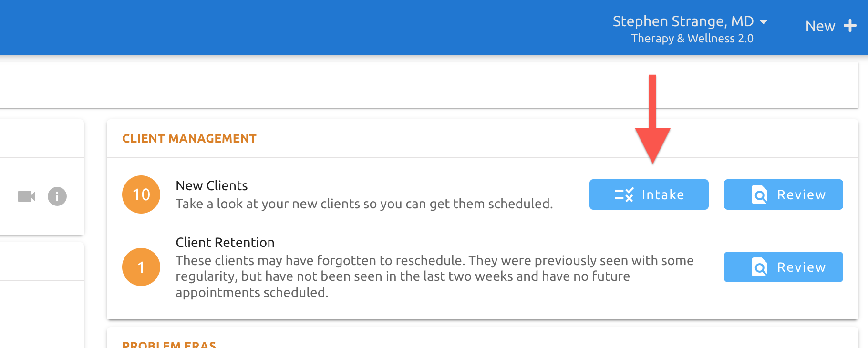Expand the Stephen Strange, MD account dropdown
This screenshot has width=868, height=348.
(x=683, y=21)
